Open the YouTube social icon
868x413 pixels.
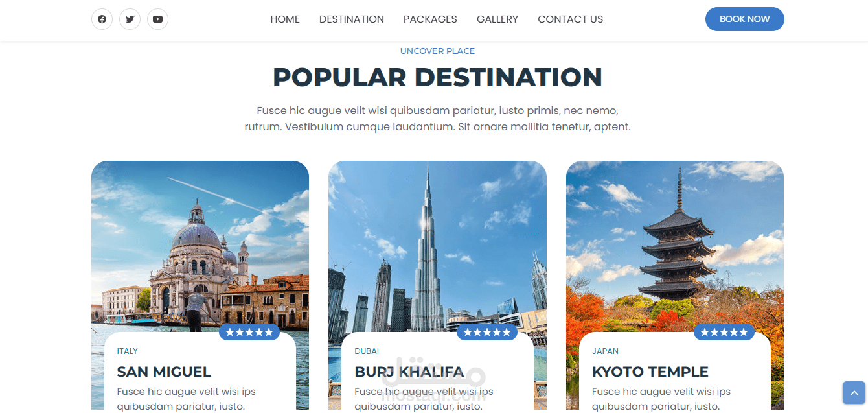tap(157, 19)
